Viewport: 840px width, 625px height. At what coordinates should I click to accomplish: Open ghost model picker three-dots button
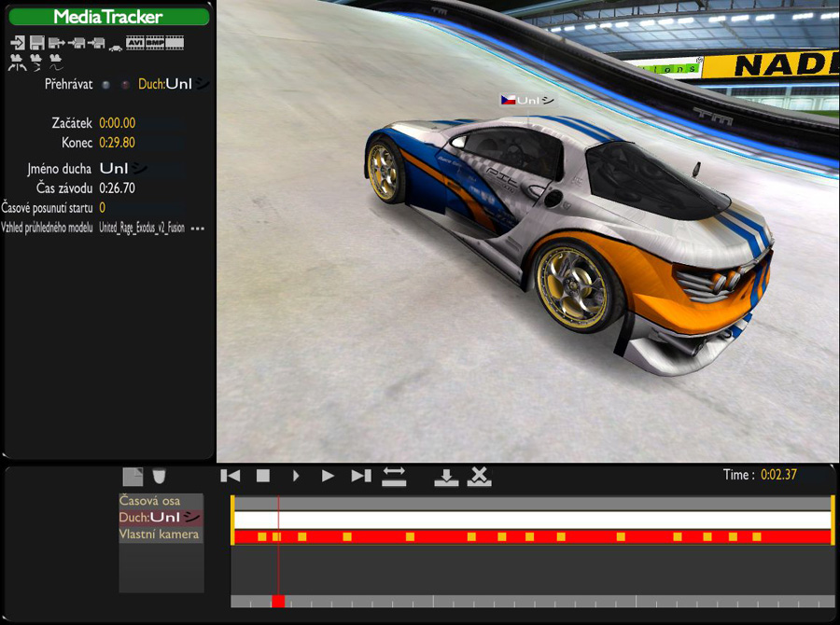(198, 229)
